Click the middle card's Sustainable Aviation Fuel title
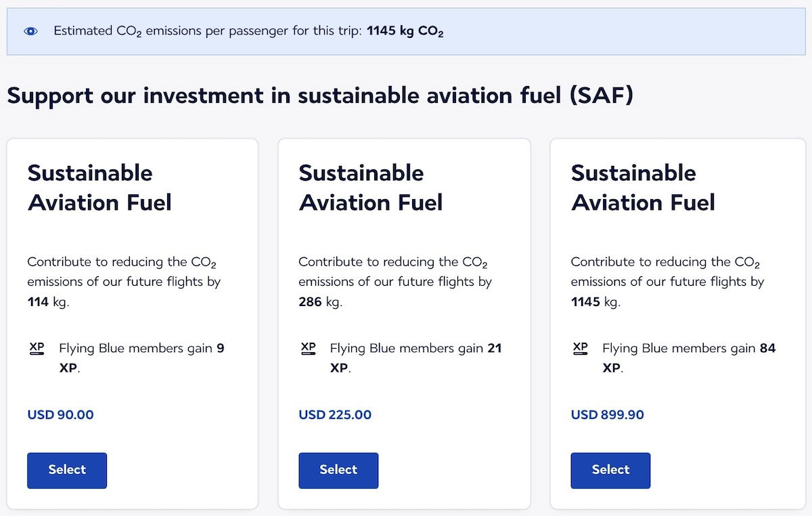 [x=371, y=188]
